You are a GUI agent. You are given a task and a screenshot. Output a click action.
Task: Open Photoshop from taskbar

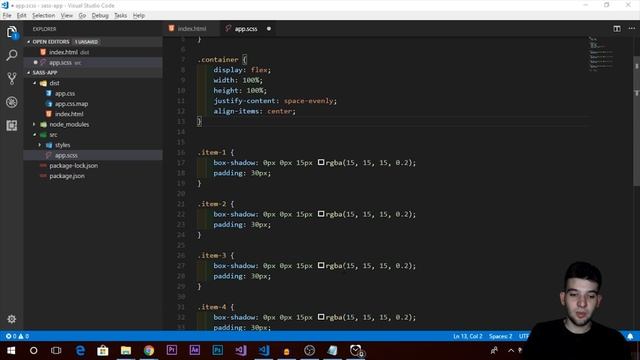pos(218,350)
